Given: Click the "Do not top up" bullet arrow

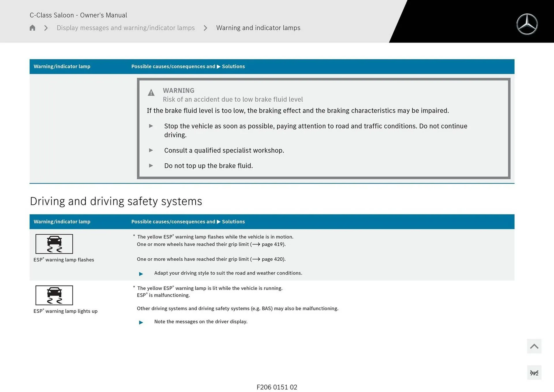Looking at the screenshot, I should tap(151, 165).
